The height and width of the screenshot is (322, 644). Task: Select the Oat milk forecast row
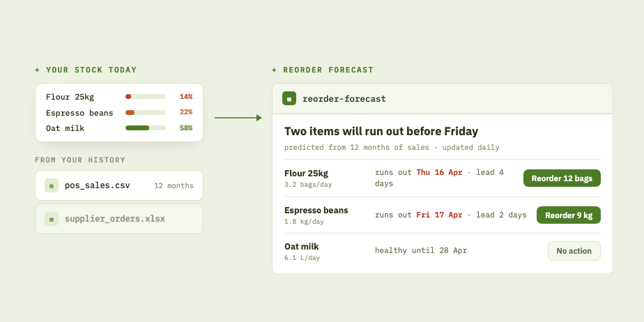[x=443, y=251]
